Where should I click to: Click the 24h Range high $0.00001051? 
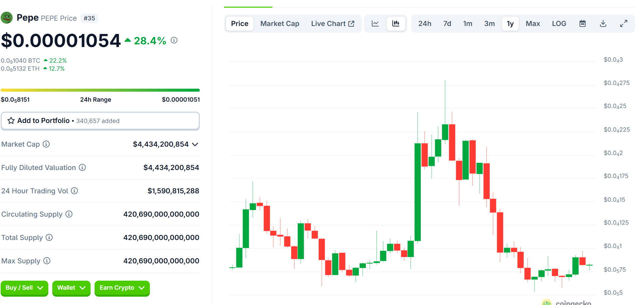tap(181, 99)
